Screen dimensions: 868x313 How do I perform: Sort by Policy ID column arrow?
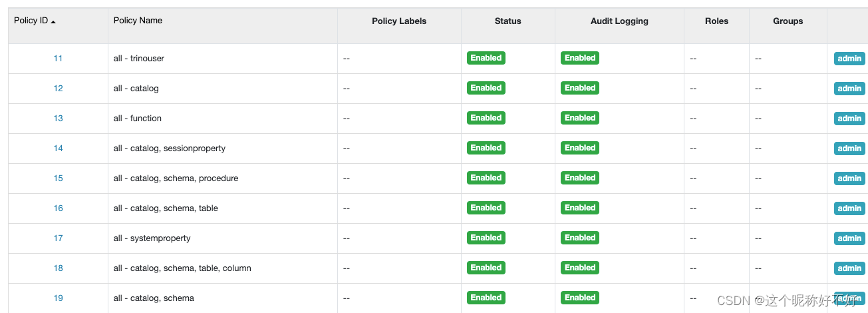coord(53,21)
